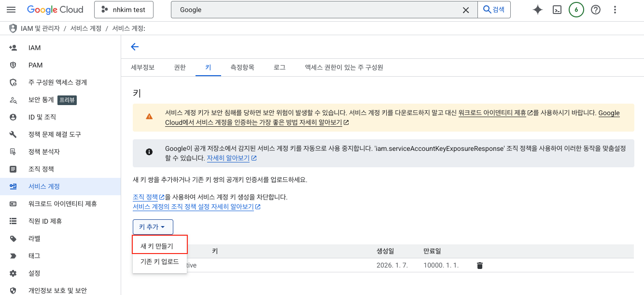Open the help question mark icon

tap(595, 10)
